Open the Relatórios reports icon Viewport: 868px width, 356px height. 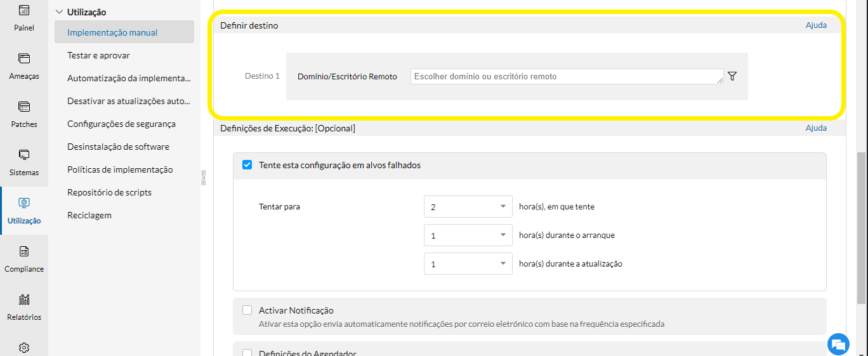pyautogui.click(x=24, y=300)
